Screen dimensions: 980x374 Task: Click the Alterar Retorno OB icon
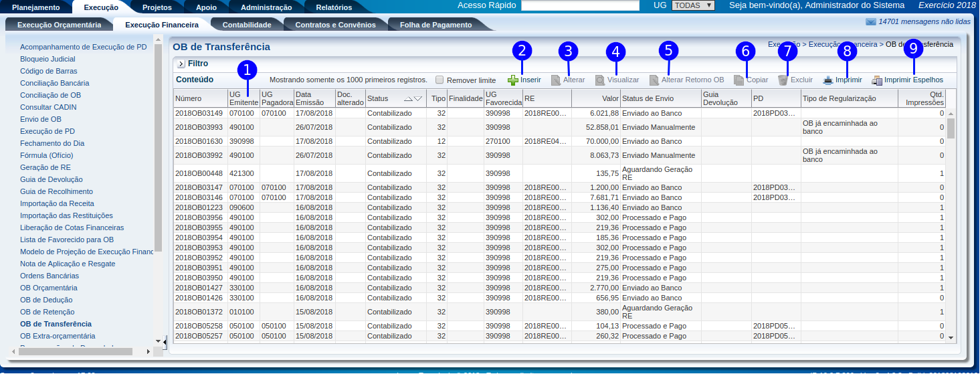[x=654, y=80]
